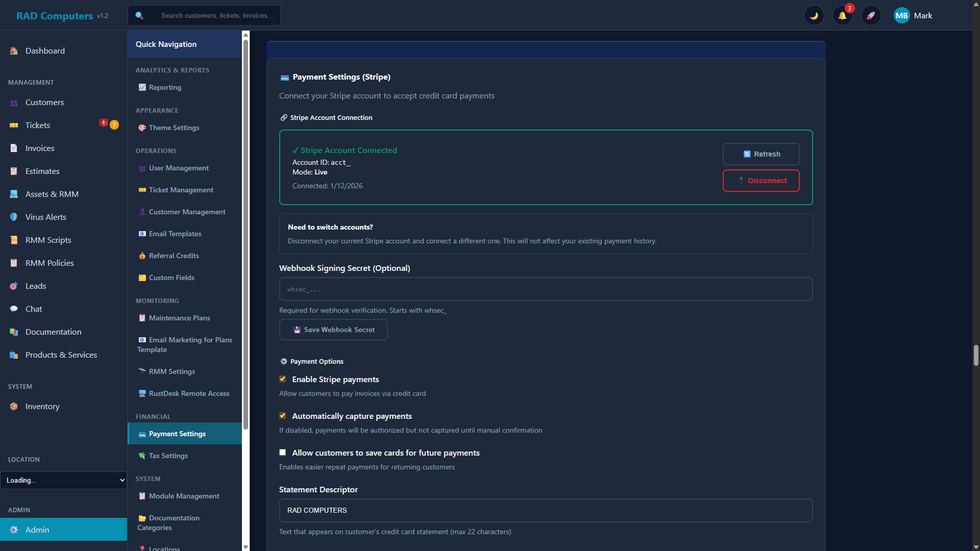The width and height of the screenshot is (980, 551).
Task: Save the webhook secret
Action: [x=333, y=330]
